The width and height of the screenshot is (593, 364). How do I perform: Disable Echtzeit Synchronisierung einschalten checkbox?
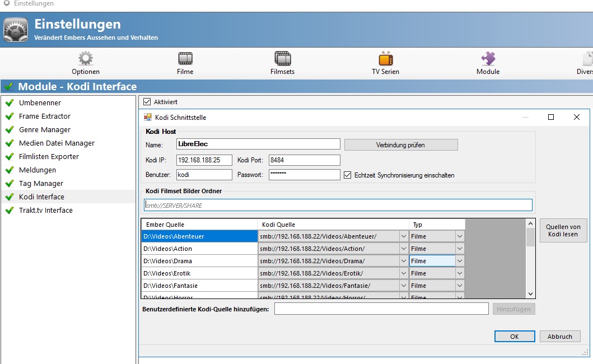[x=348, y=175]
